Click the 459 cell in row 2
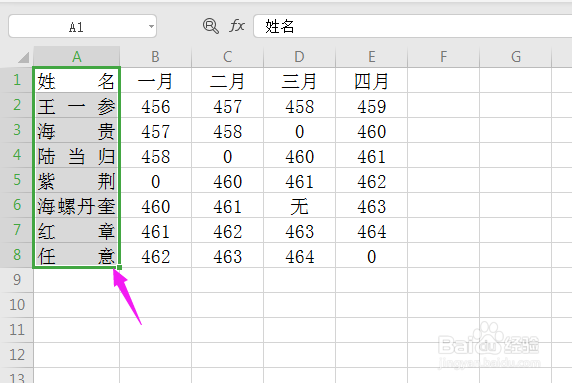Image resolution: width=572 pixels, height=383 pixels. coord(371,105)
